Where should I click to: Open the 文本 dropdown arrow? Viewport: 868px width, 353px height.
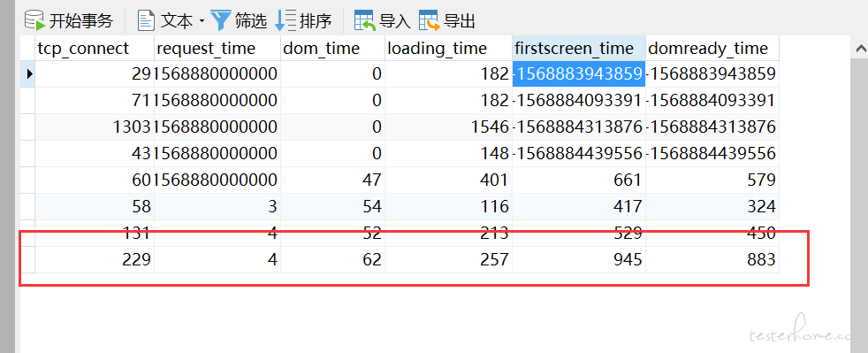tap(202, 21)
